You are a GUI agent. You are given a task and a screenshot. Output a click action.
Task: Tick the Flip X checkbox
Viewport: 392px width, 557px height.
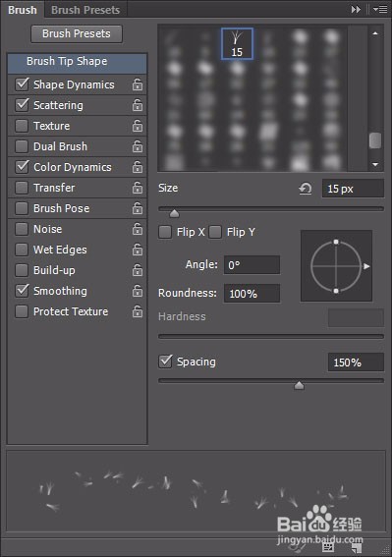pyautogui.click(x=165, y=232)
